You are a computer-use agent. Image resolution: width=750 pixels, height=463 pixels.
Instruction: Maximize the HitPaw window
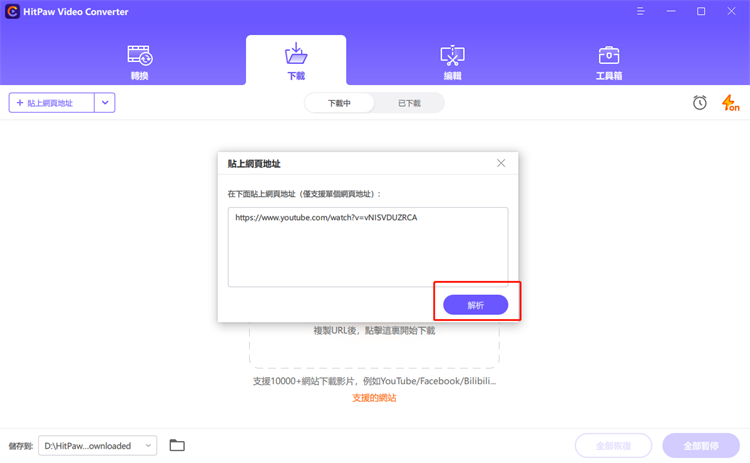tap(701, 11)
